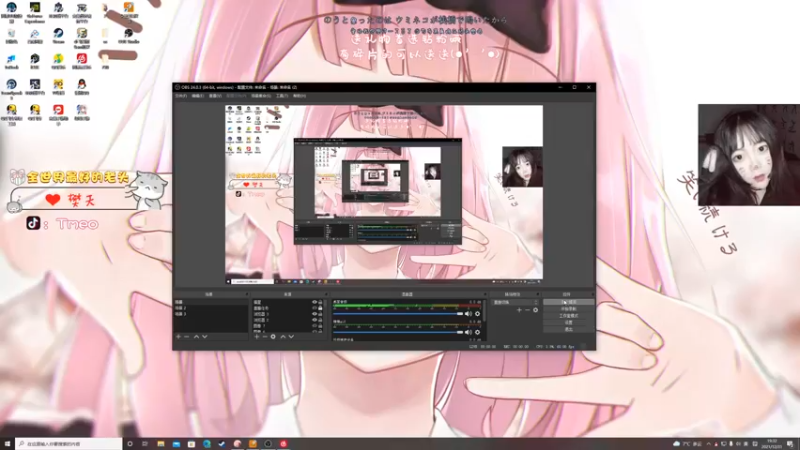Pop out the Controls dock panel
This screenshot has height=450, width=800.
click(592, 294)
